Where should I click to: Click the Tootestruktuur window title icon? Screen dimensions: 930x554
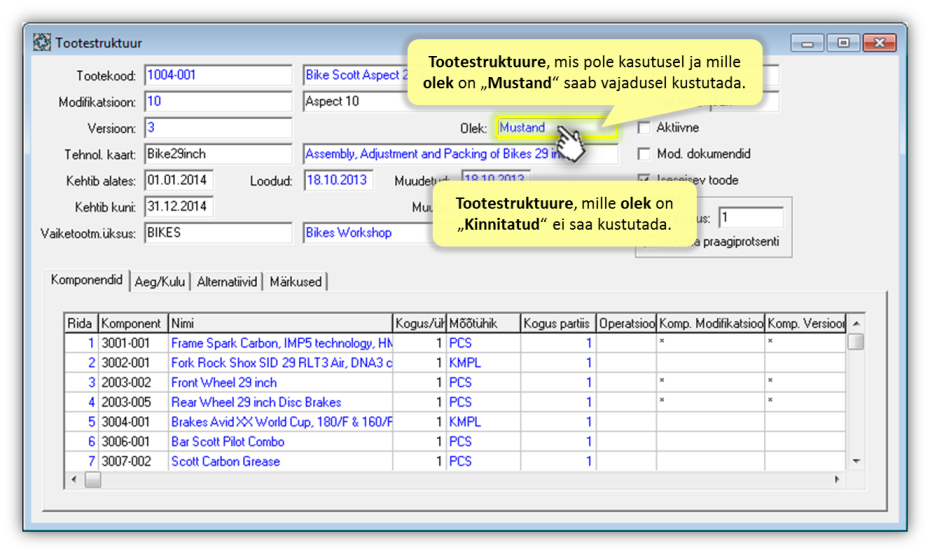point(42,42)
